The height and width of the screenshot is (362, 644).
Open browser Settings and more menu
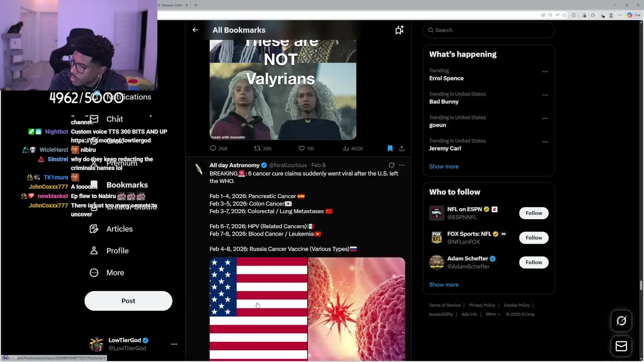click(620, 15)
